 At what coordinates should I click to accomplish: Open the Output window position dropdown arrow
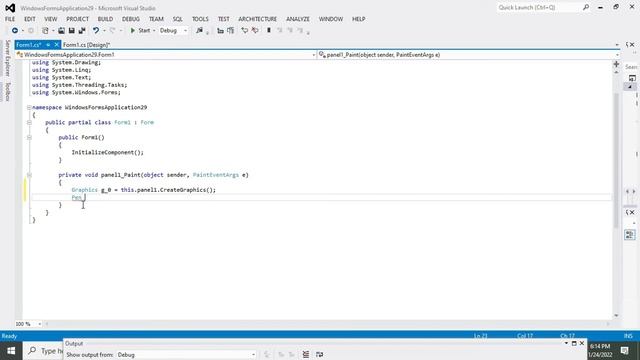pyautogui.click(x=566, y=343)
